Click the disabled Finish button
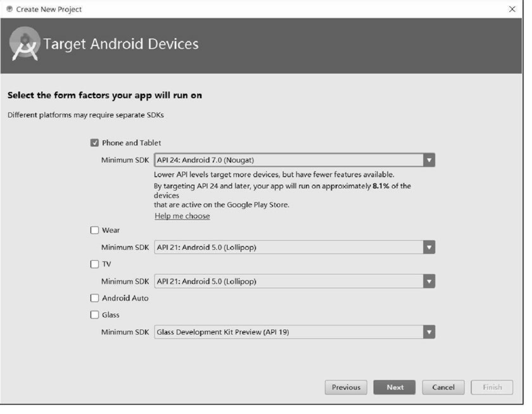 pos(492,387)
